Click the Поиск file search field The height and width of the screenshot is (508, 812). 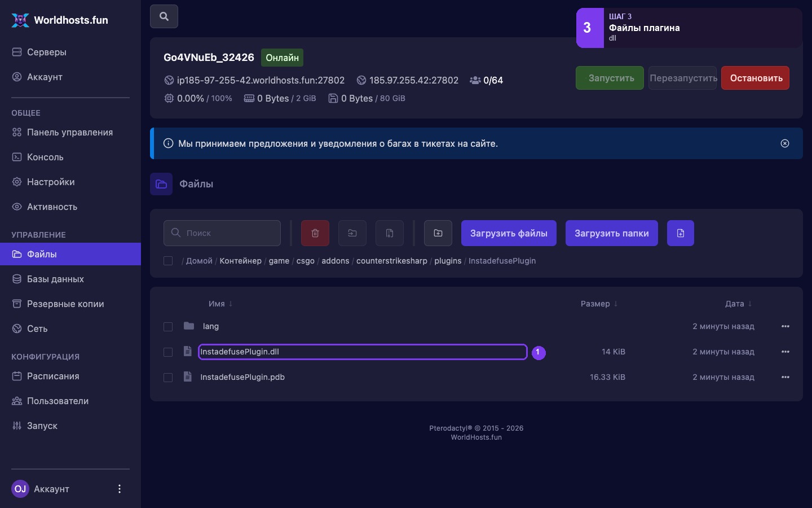[x=222, y=233]
